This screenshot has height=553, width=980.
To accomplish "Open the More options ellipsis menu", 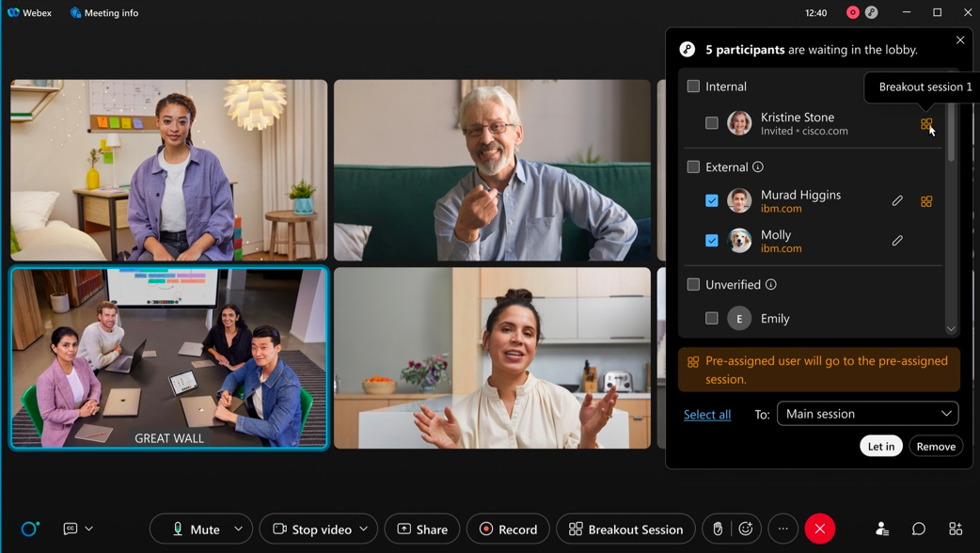I will [782, 529].
